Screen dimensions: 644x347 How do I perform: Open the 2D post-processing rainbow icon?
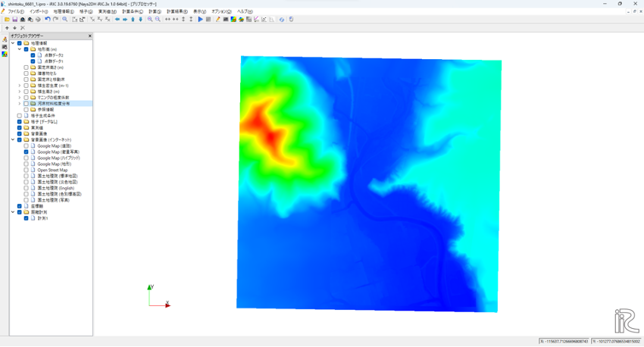point(233,19)
